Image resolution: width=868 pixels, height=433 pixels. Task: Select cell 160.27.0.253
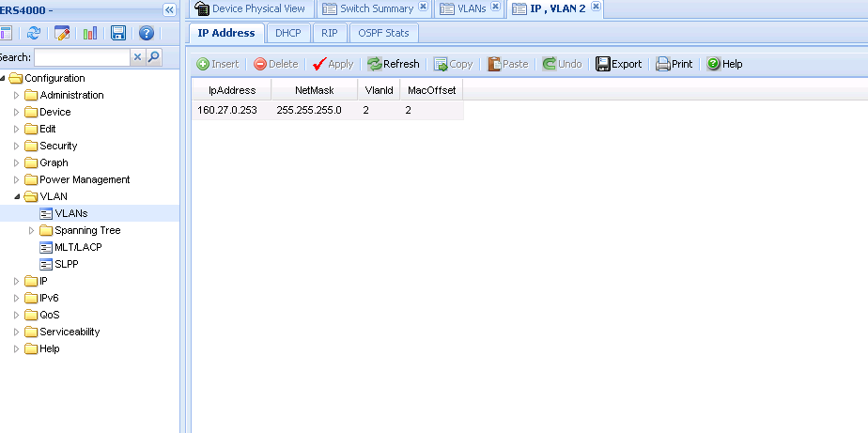(x=232, y=110)
